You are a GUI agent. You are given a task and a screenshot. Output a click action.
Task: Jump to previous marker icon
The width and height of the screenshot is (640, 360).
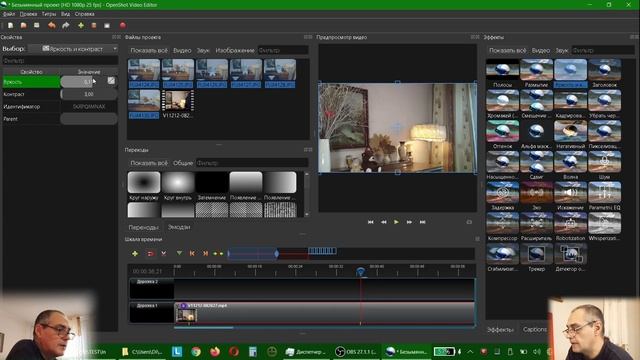(192, 253)
